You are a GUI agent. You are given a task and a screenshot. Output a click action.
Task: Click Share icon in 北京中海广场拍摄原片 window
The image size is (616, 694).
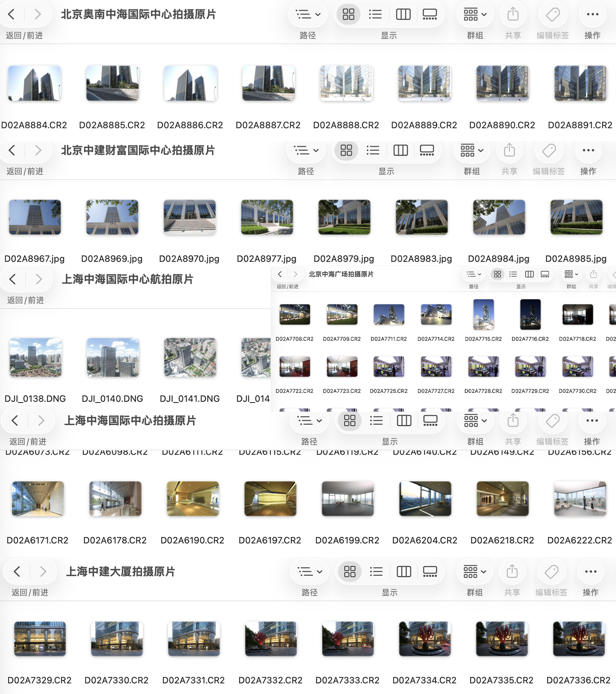click(x=593, y=274)
